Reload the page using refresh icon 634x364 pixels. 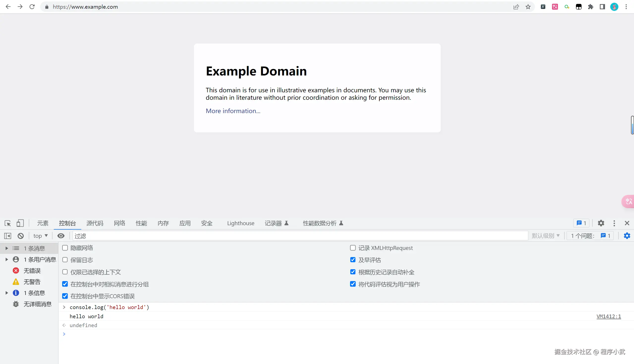coord(32,7)
